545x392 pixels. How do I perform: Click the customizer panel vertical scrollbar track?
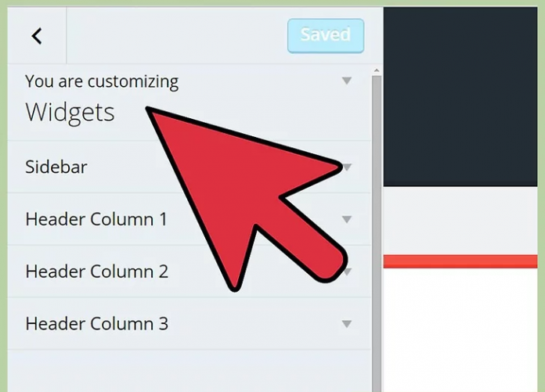click(377, 232)
